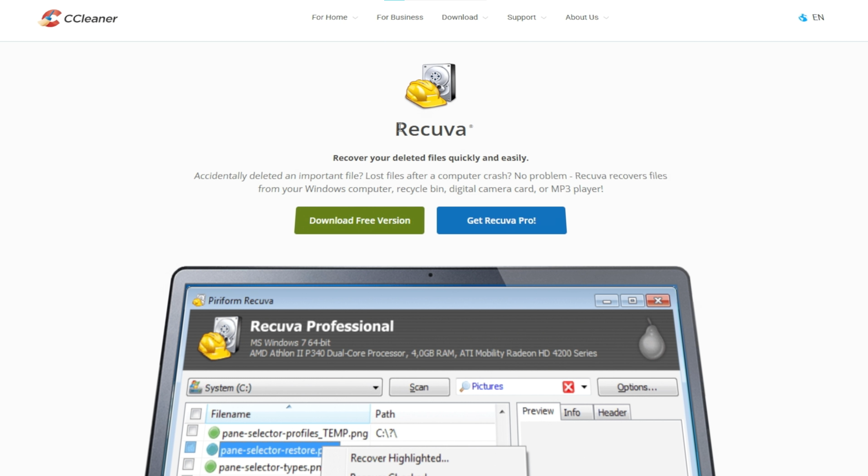Select the pane-selector-profiles_TEMP.png filename
This screenshot has width=868, height=476.
click(295, 433)
